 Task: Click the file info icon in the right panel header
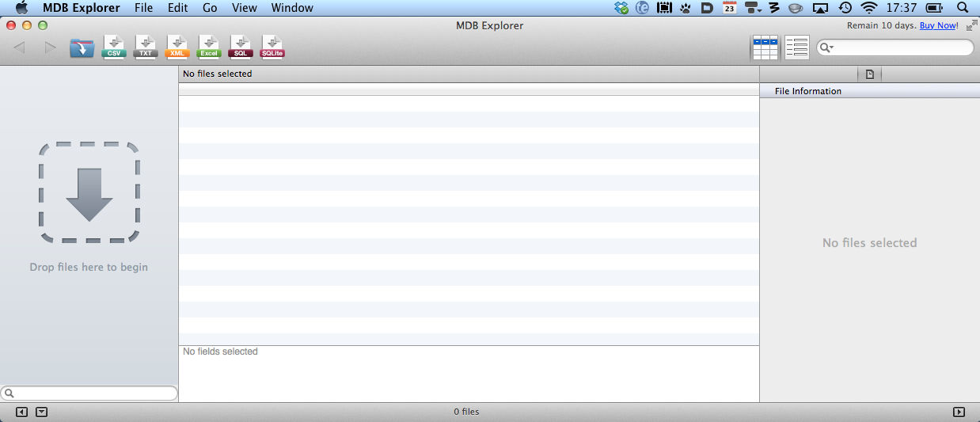(x=869, y=74)
